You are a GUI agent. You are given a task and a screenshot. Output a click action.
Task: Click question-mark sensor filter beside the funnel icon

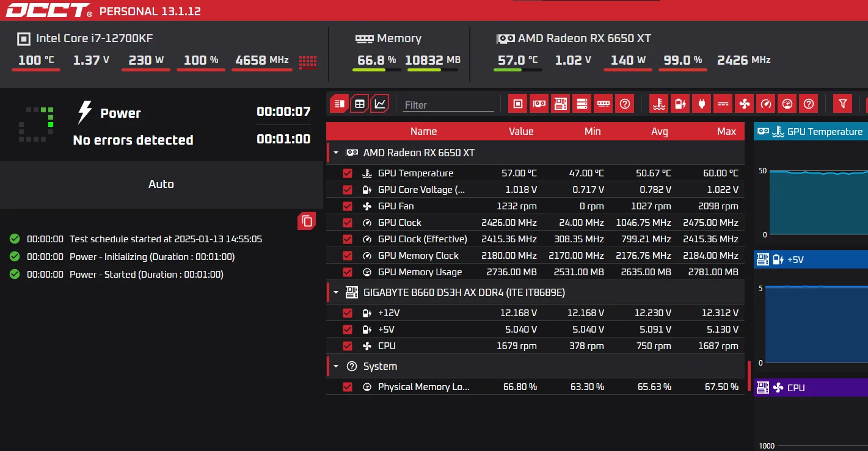click(809, 104)
